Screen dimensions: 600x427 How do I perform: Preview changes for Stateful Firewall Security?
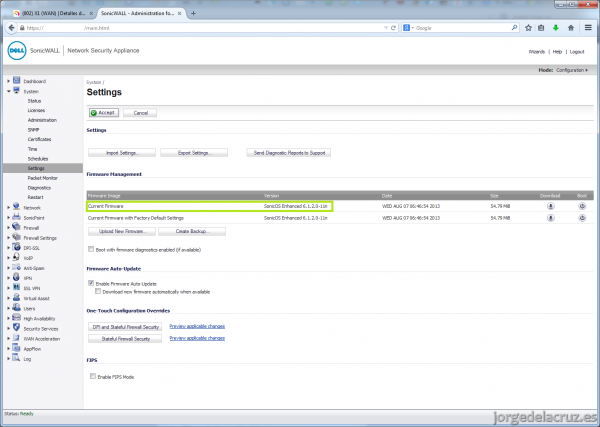pyautogui.click(x=197, y=338)
